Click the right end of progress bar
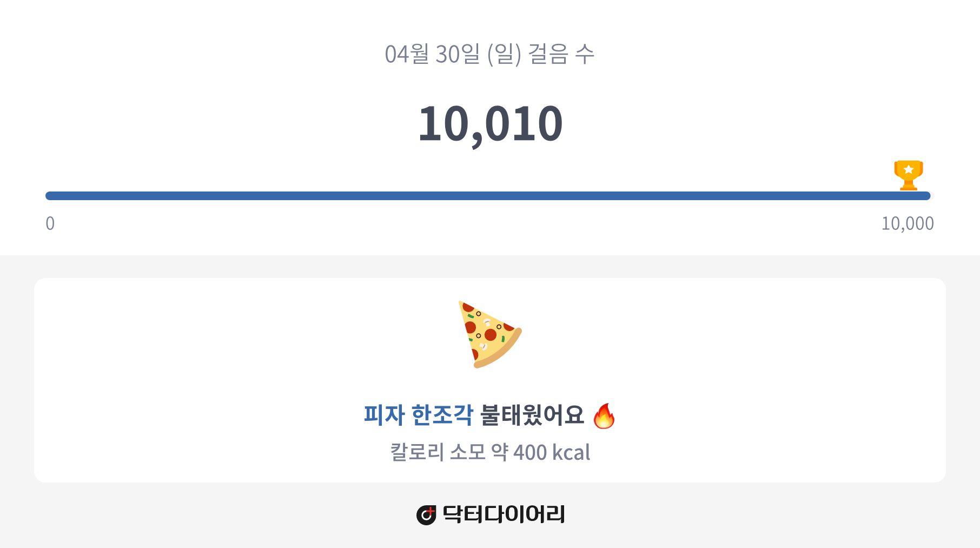The height and width of the screenshot is (548, 980). pyautogui.click(x=925, y=196)
